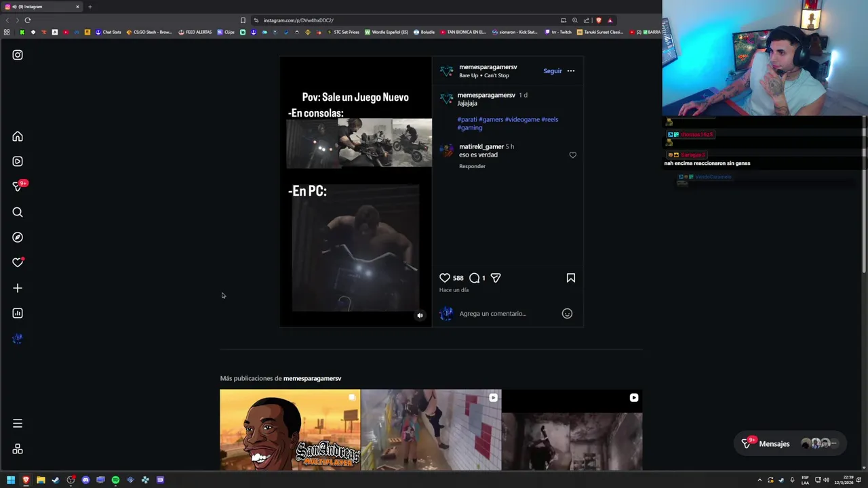Image resolution: width=868 pixels, height=488 pixels.
Task: Open direct messages icon with 9+ badge
Action: [x=18, y=186]
